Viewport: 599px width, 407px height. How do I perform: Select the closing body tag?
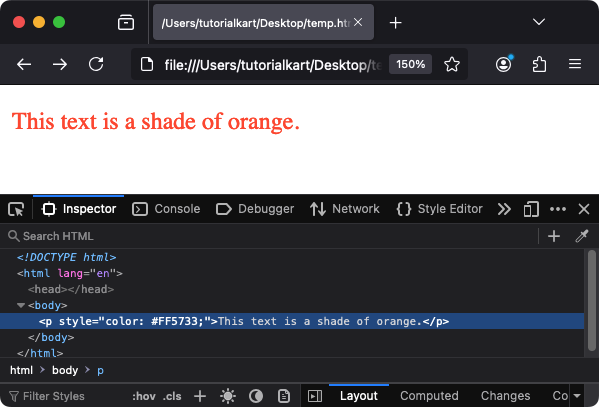51,337
